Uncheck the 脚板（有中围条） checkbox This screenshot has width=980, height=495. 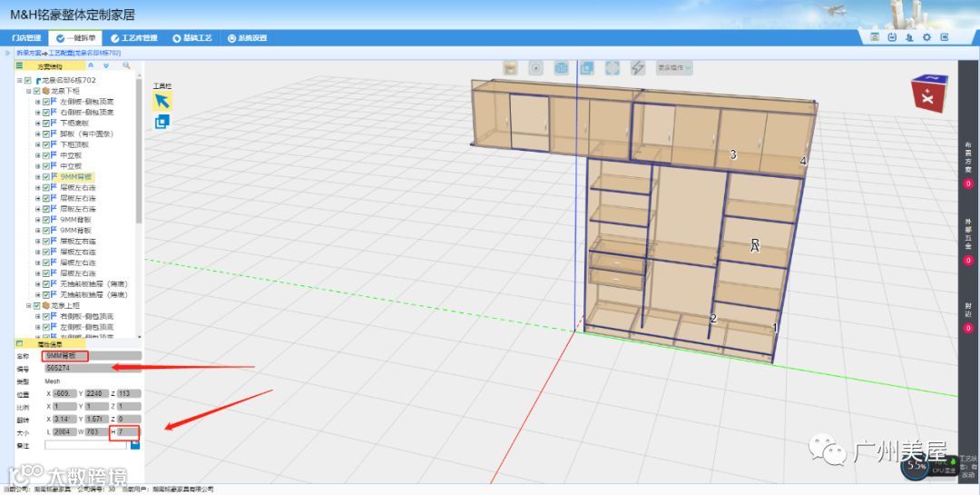[46, 134]
